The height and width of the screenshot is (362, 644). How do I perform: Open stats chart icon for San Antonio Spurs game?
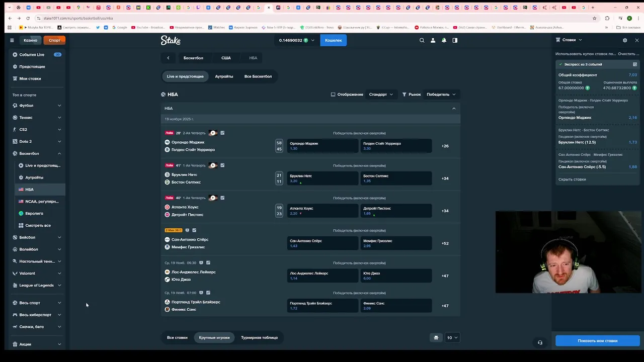[194, 230]
